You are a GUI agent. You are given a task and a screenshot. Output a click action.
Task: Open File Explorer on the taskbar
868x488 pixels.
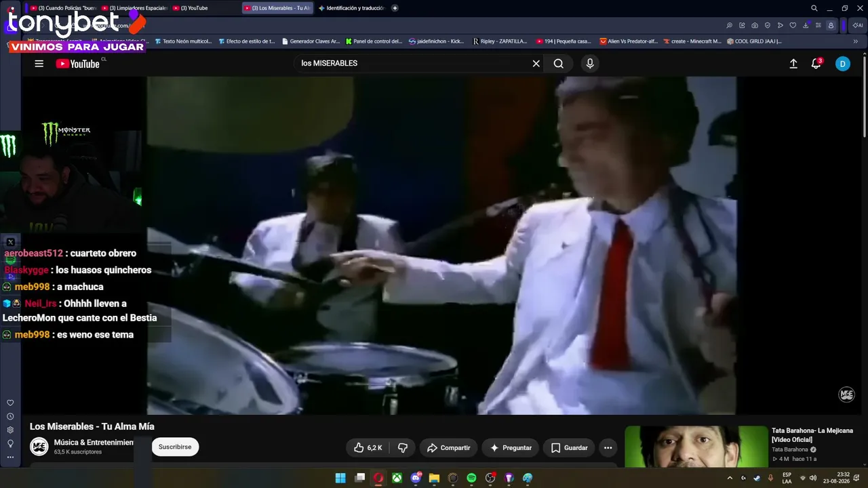pyautogui.click(x=434, y=478)
